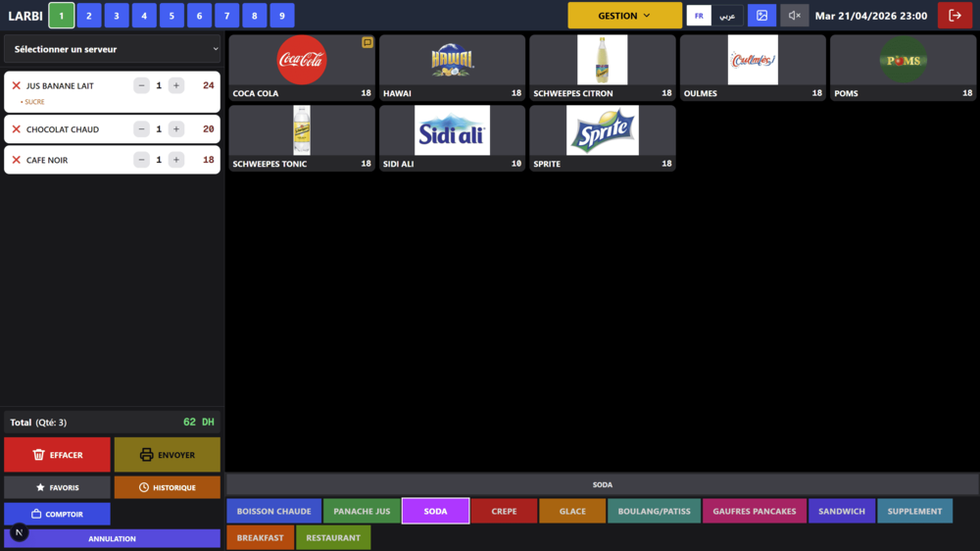Open the GESTION dropdown menu
This screenshot has width=980, height=551.
pos(624,16)
